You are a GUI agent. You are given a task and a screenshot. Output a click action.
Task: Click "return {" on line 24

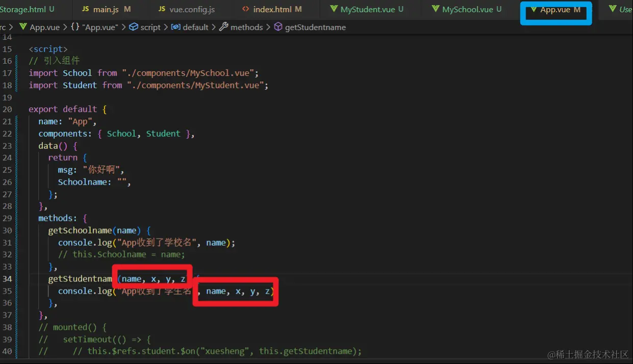tap(67, 158)
